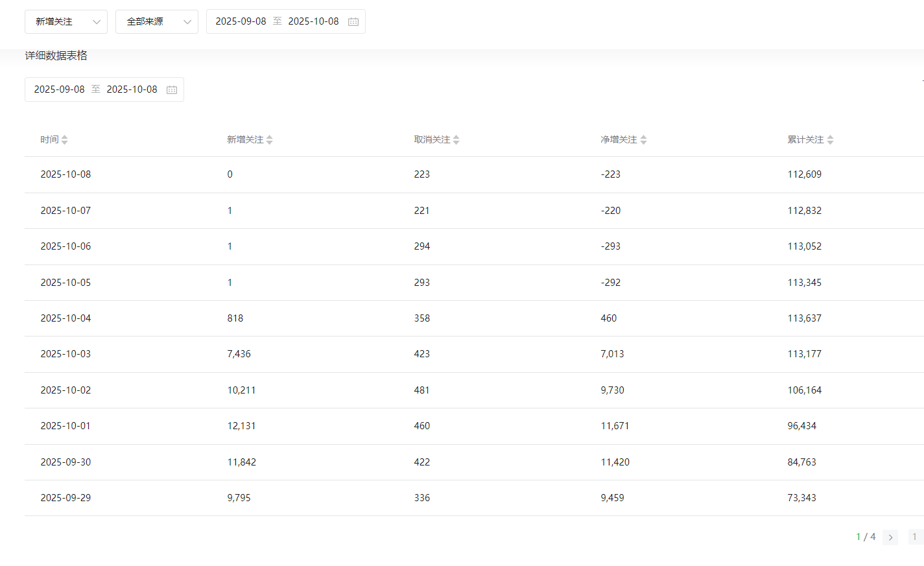Click calendar icon in top date range picker
924x566 pixels.
pos(353,21)
